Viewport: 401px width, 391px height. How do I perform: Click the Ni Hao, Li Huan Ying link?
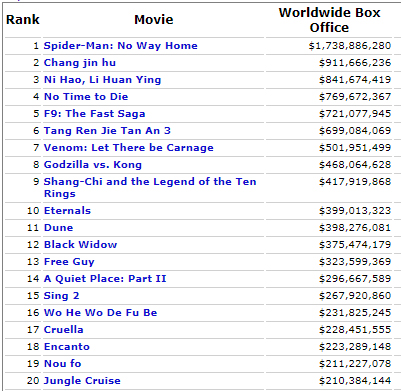102,80
